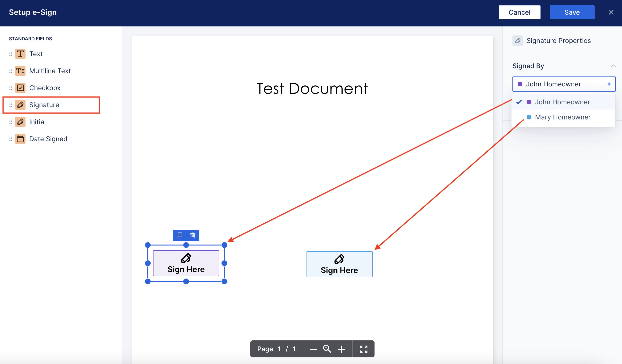Choose the Multiline Text standard field
622x364 pixels.
click(x=50, y=71)
